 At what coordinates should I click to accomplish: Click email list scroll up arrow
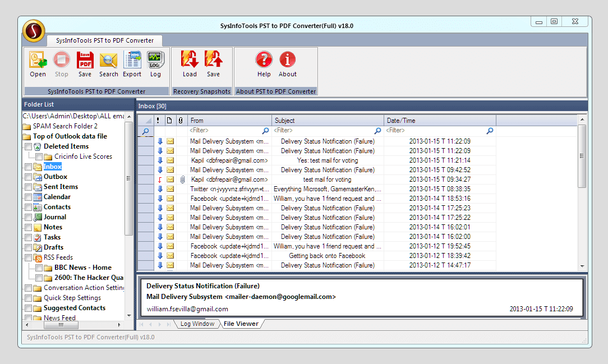582,120
